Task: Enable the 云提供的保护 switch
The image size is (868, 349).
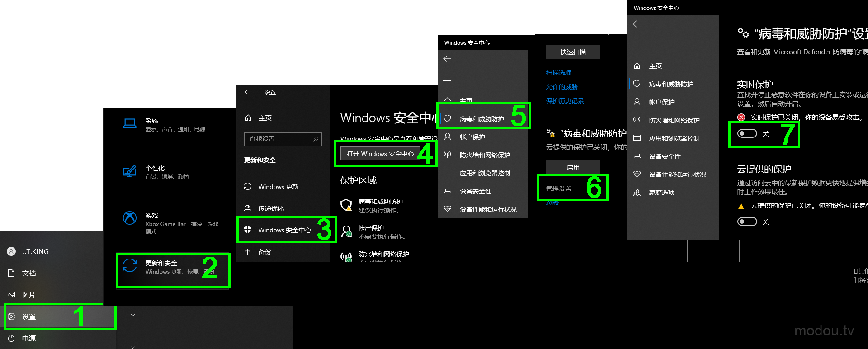Action: [747, 222]
